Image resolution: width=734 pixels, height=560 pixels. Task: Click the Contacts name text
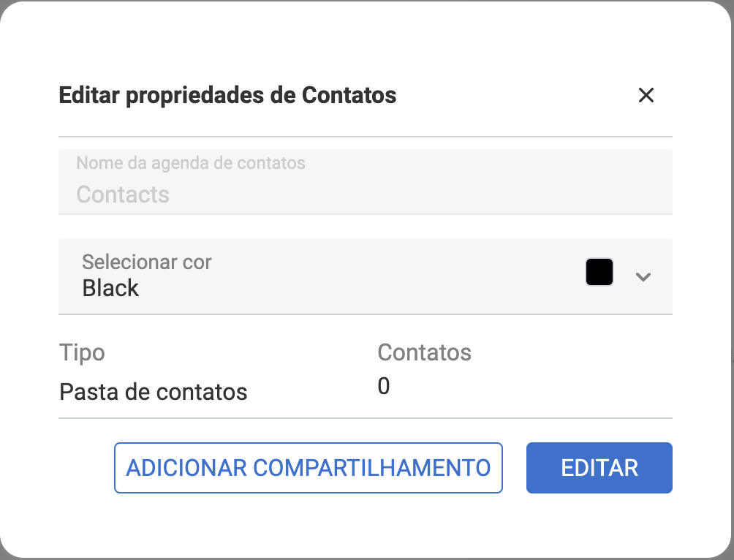tap(123, 194)
